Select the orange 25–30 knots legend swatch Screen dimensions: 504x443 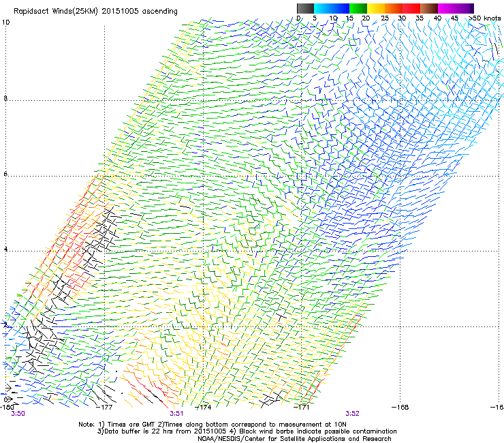(394, 8)
